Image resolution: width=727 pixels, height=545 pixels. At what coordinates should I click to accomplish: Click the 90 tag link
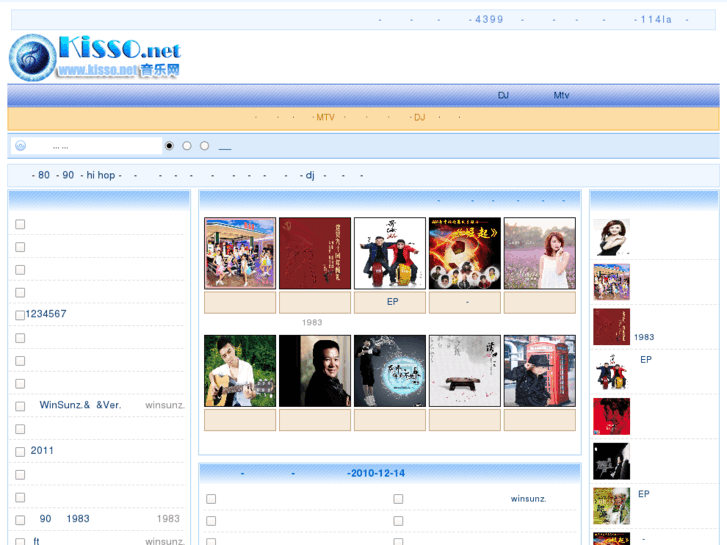[x=68, y=175]
